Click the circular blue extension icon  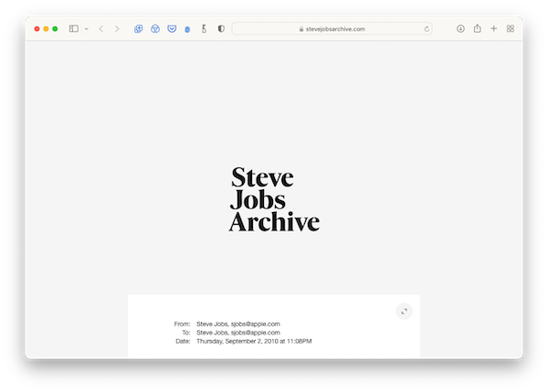pyautogui.click(x=155, y=28)
